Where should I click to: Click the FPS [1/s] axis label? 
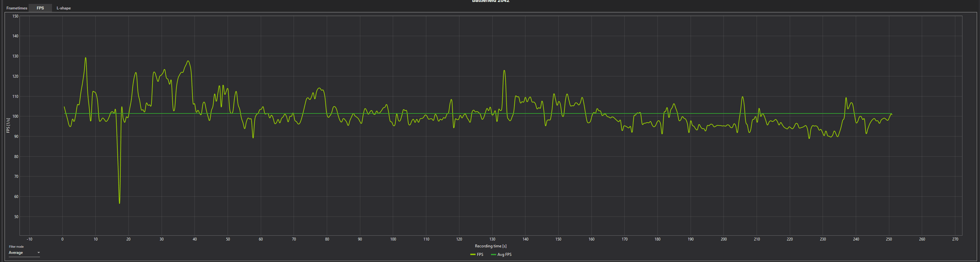[8, 125]
